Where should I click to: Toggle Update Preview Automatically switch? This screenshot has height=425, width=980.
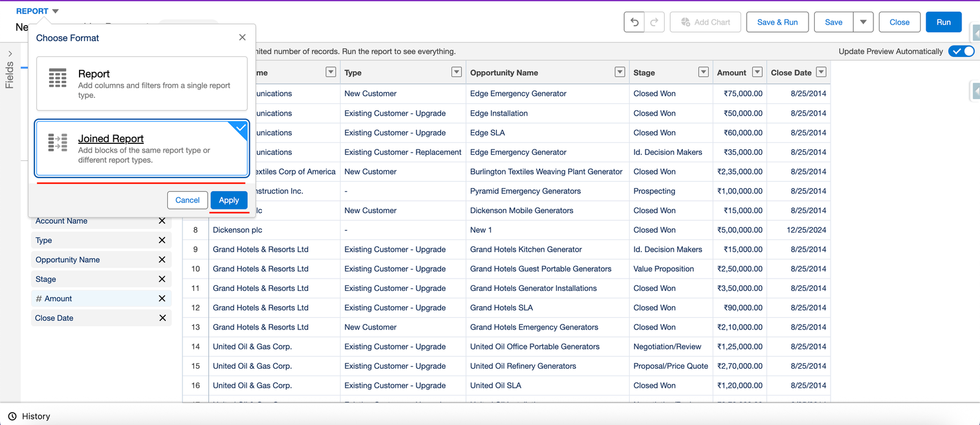[x=960, y=51]
